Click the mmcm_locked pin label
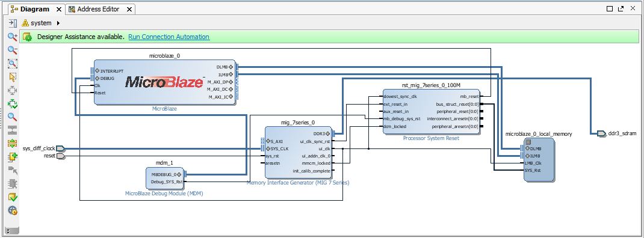The image size is (644, 238). [x=316, y=163]
